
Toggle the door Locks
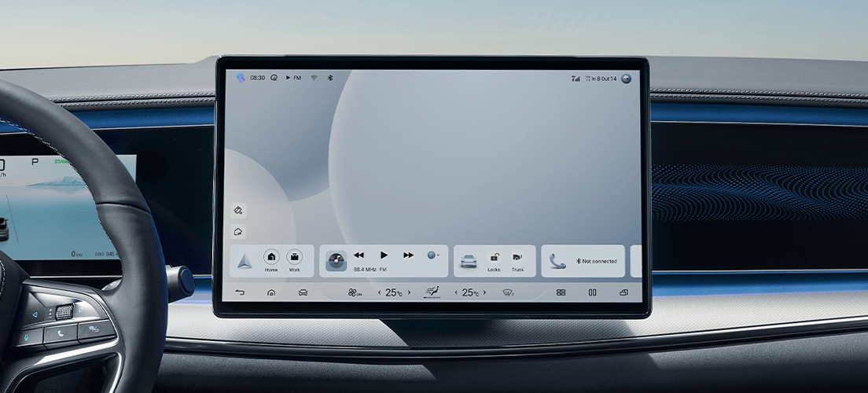point(494,259)
